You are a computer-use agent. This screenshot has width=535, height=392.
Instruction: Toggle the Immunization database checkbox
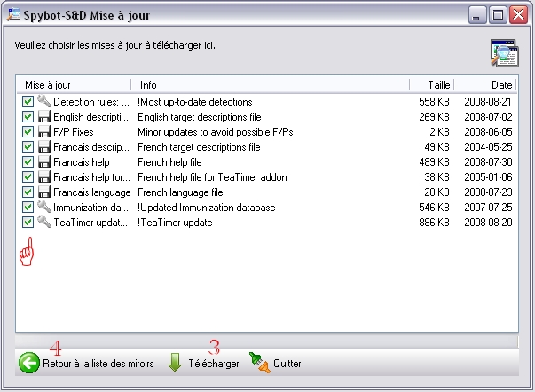click(x=28, y=208)
